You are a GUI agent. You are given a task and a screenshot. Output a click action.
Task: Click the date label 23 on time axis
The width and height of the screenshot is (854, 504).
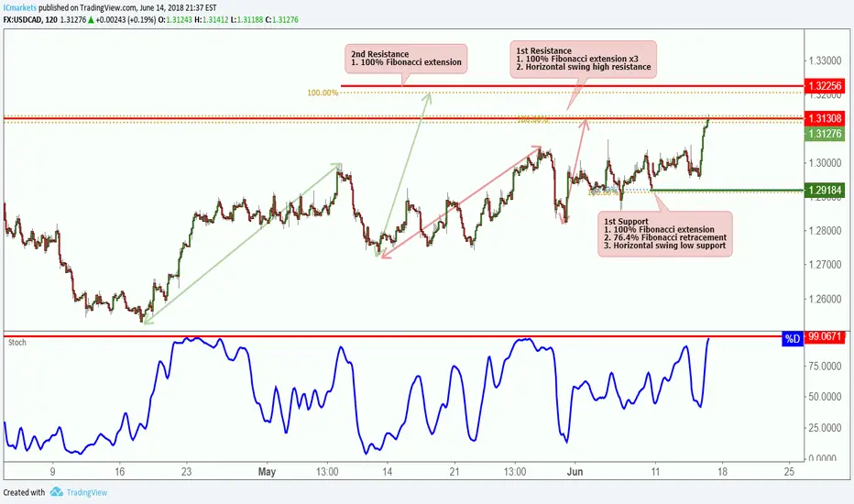[x=186, y=472]
